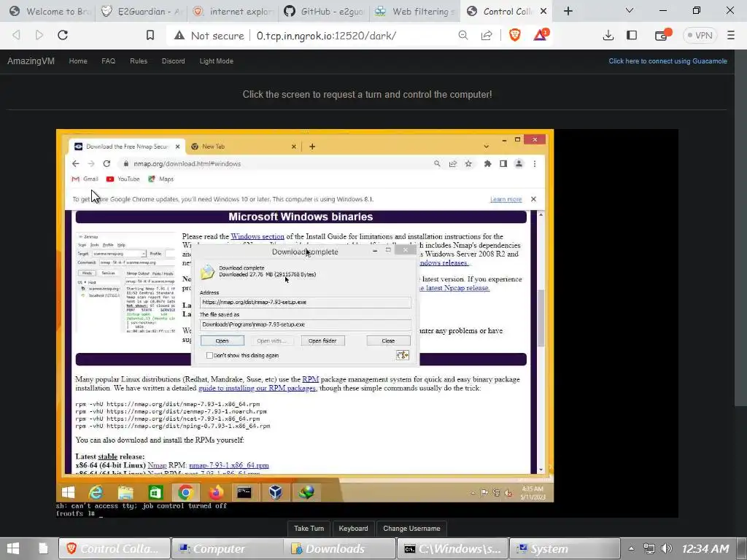
Task: Open the three-dot menu in inner Chrome
Action: click(x=535, y=164)
